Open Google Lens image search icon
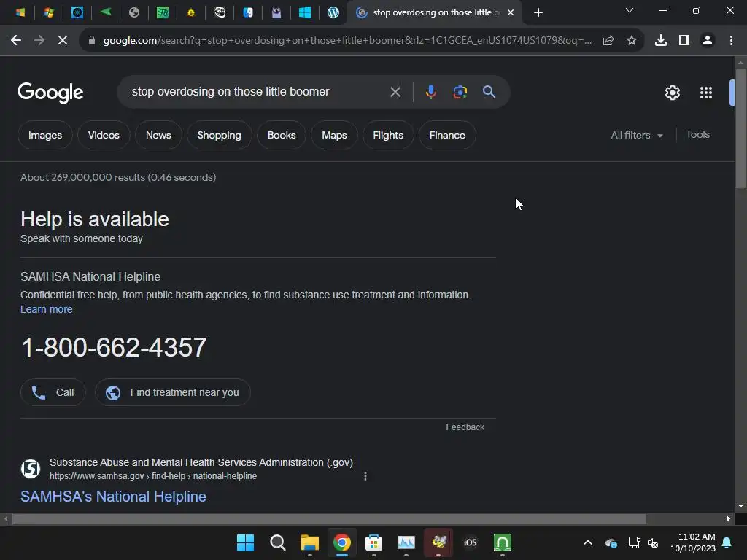This screenshot has width=747, height=560. coord(460,92)
